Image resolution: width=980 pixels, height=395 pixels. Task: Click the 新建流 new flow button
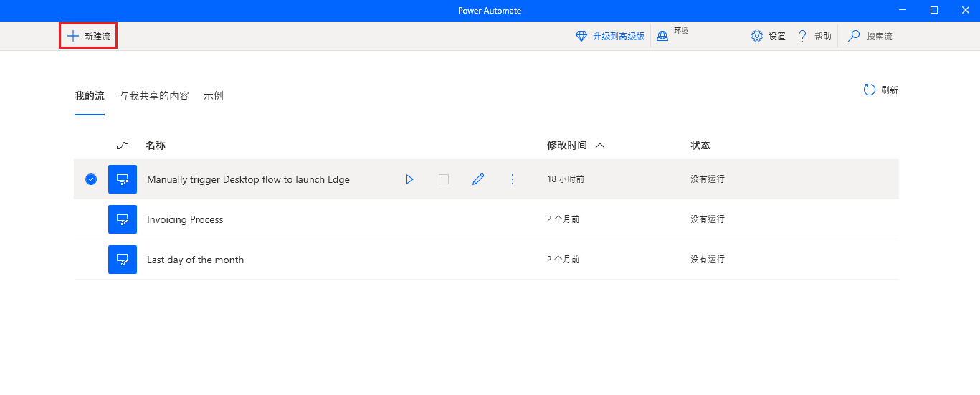pos(88,36)
